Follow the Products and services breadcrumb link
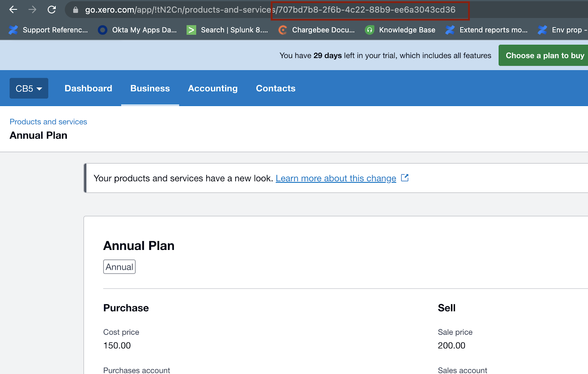This screenshot has width=588, height=374. coord(48,122)
